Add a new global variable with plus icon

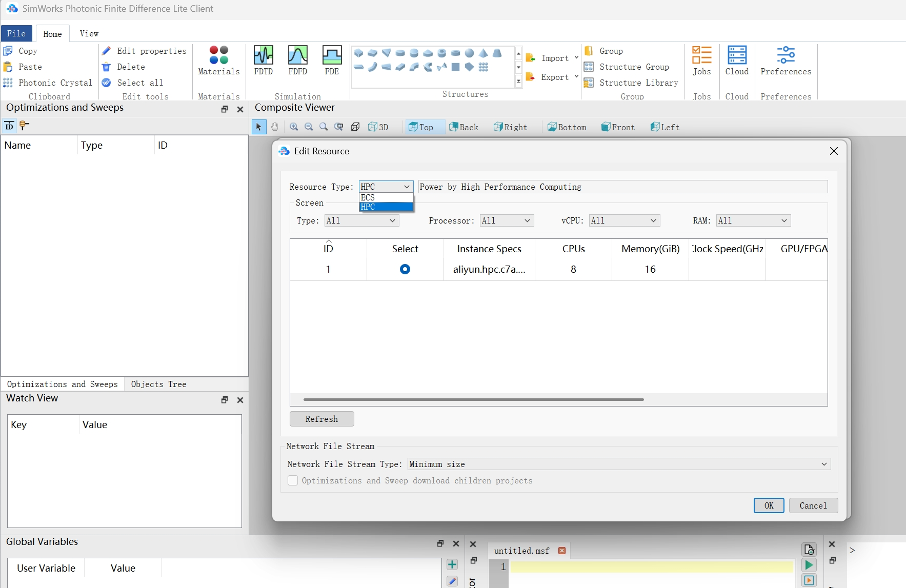pos(452,564)
